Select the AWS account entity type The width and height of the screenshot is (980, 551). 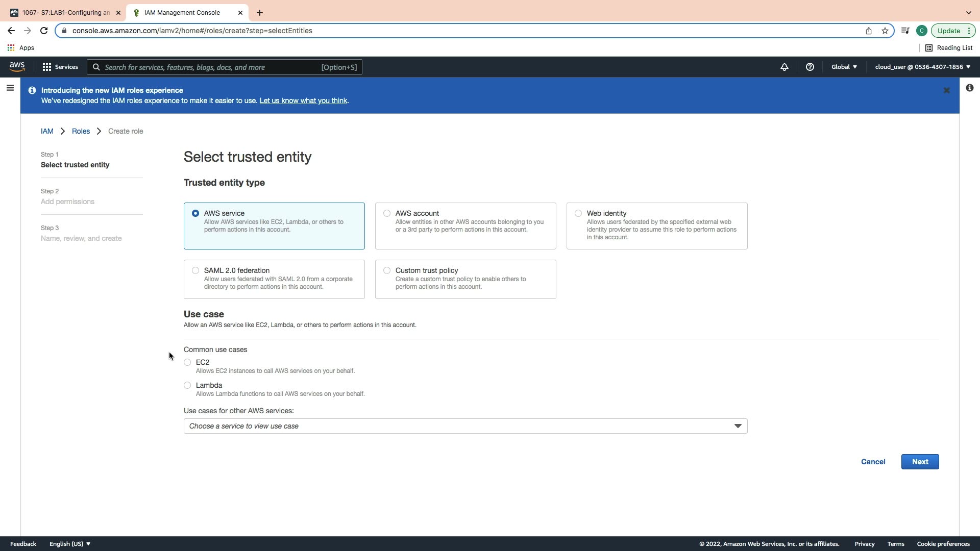tap(387, 213)
